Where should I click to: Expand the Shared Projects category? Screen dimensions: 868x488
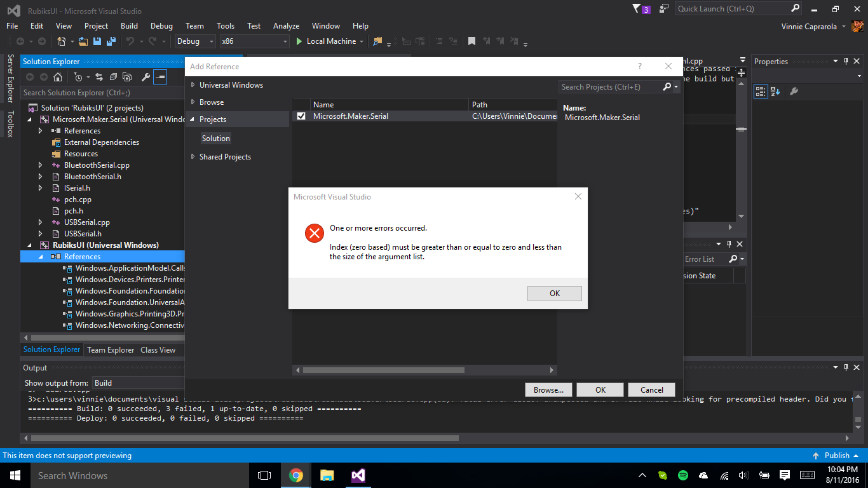point(193,157)
